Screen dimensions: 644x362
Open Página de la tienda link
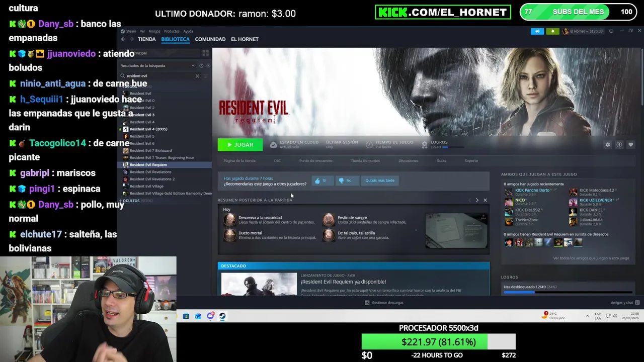(x=239, y=161)
